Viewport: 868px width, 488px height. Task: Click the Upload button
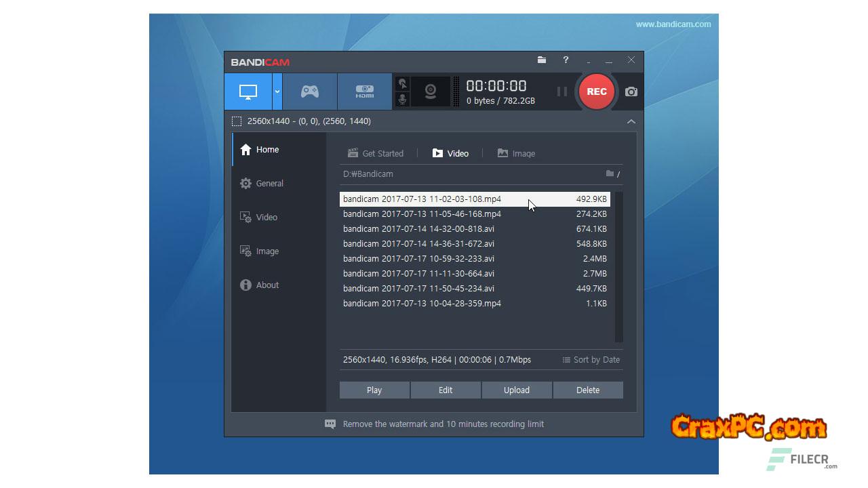517,390
